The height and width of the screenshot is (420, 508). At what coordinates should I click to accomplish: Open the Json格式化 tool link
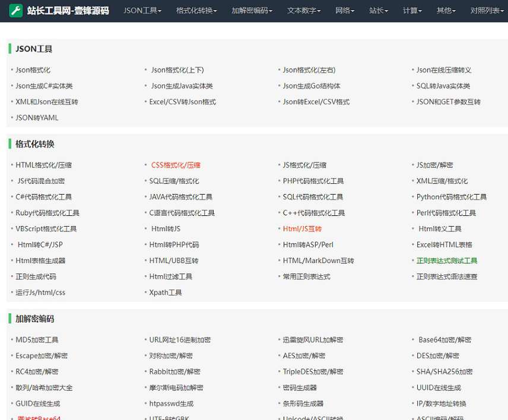pyautogui.click(x=33, y=70)
